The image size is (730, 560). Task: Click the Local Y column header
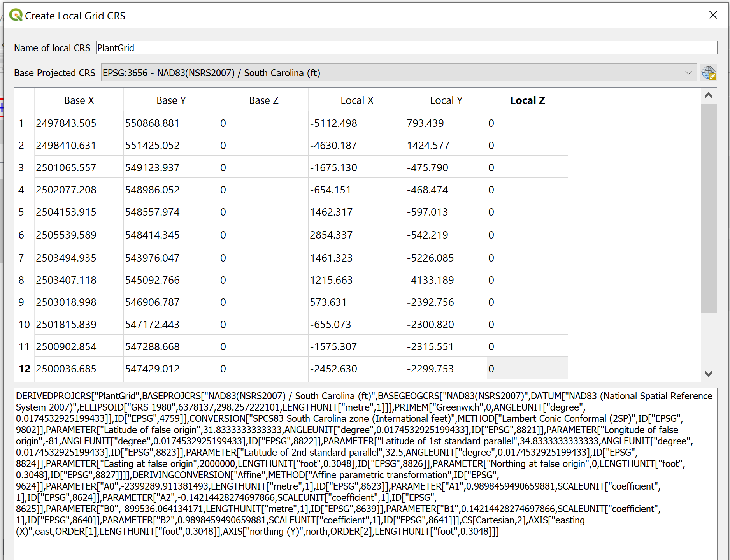pos(446,100)
